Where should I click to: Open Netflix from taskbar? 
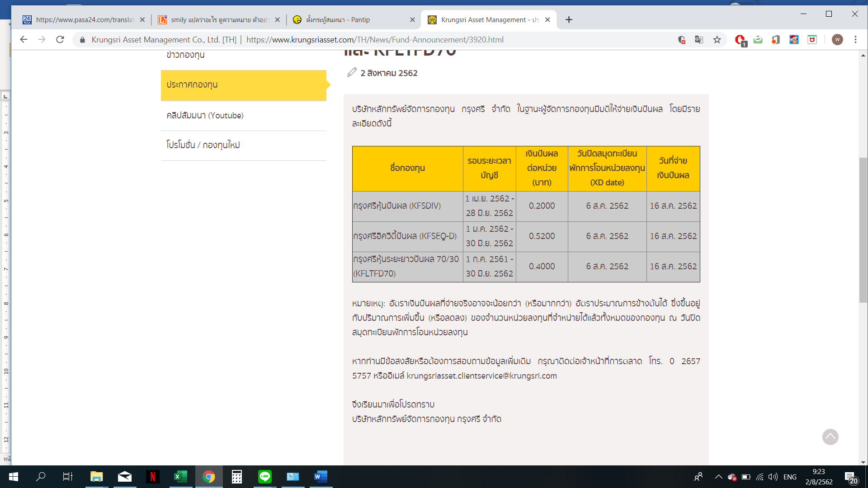click(152, 477)
